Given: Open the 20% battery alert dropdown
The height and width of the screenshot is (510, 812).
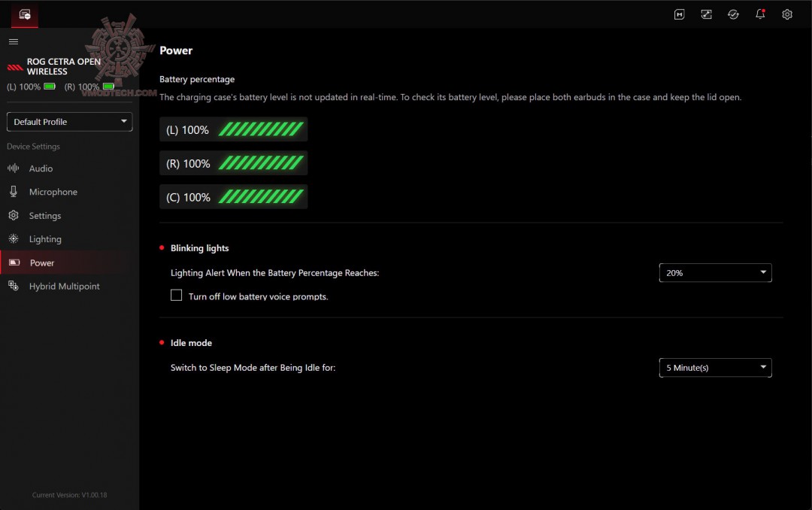Looking at the screenshot, I should click(715, 273).
